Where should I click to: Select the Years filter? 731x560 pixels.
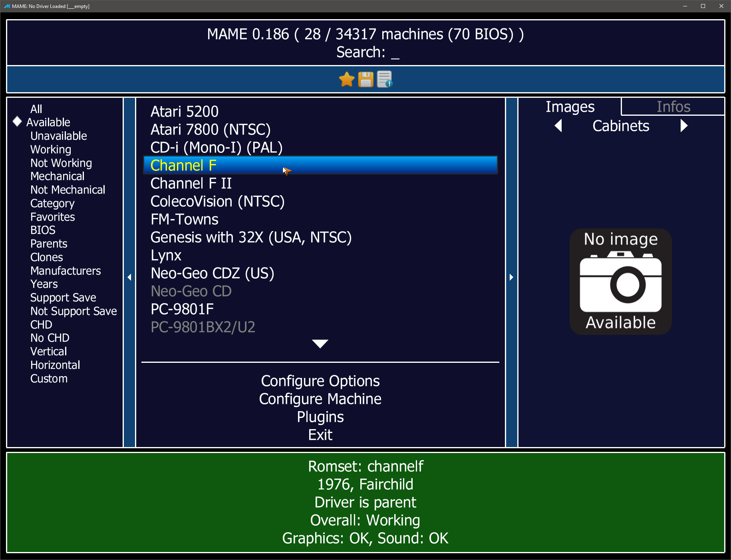(44, 284)
